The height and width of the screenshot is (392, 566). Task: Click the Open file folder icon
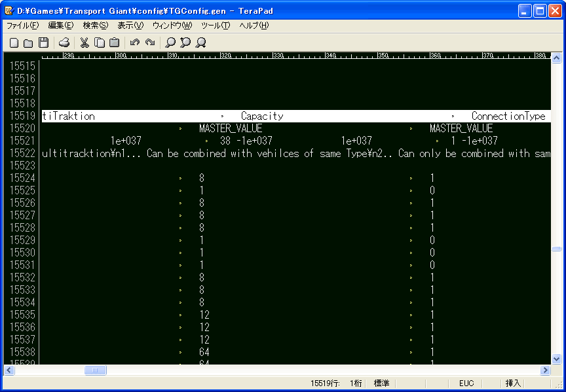(28, 43)
